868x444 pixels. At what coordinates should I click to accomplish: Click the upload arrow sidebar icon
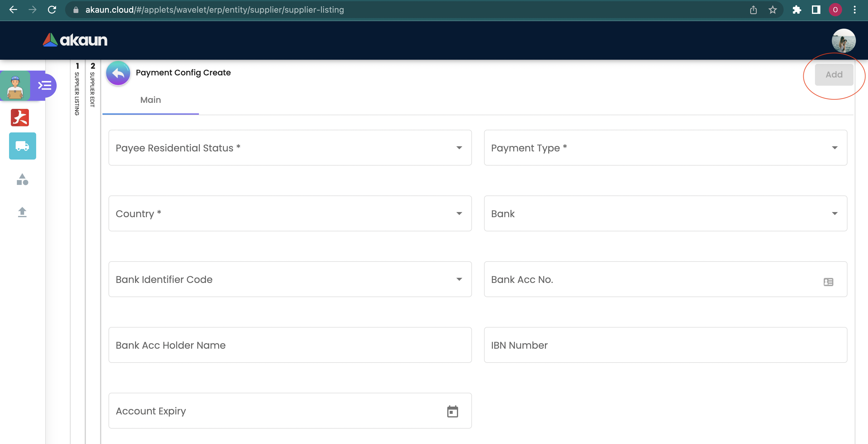pos(22,212)
